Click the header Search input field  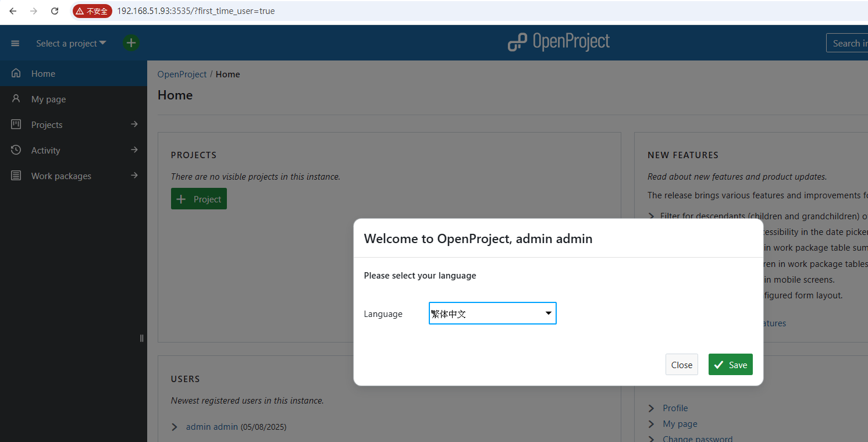[x=847, y=43]
